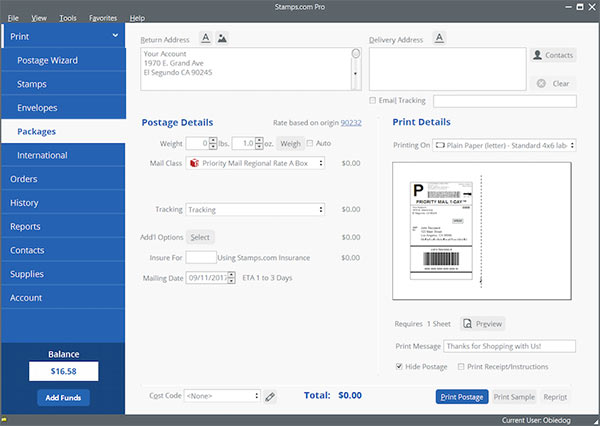Viewport: 600px width, 426px height.
Task: Click Print Postage
Action: [x=462, y=397]
